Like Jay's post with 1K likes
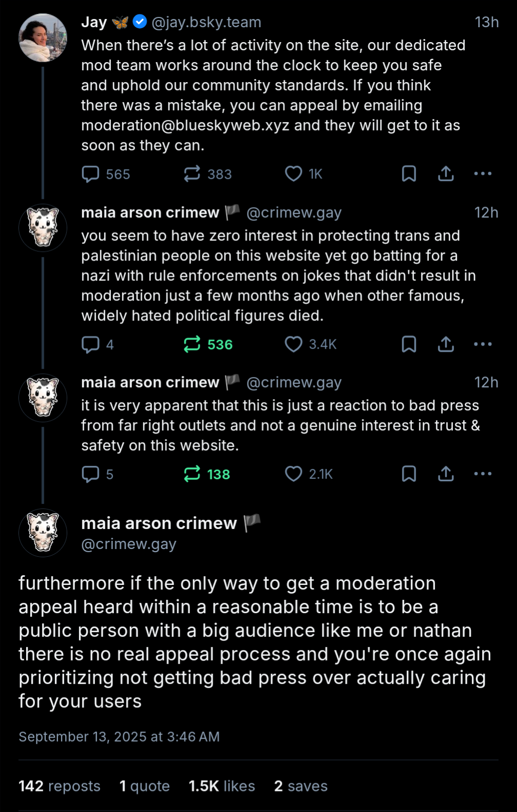 294,174
